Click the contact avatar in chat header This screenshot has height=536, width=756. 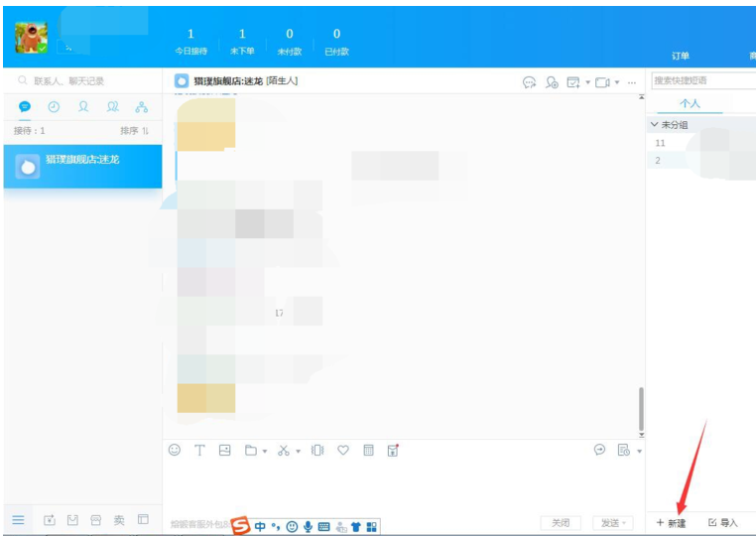[x=182, y=81]
